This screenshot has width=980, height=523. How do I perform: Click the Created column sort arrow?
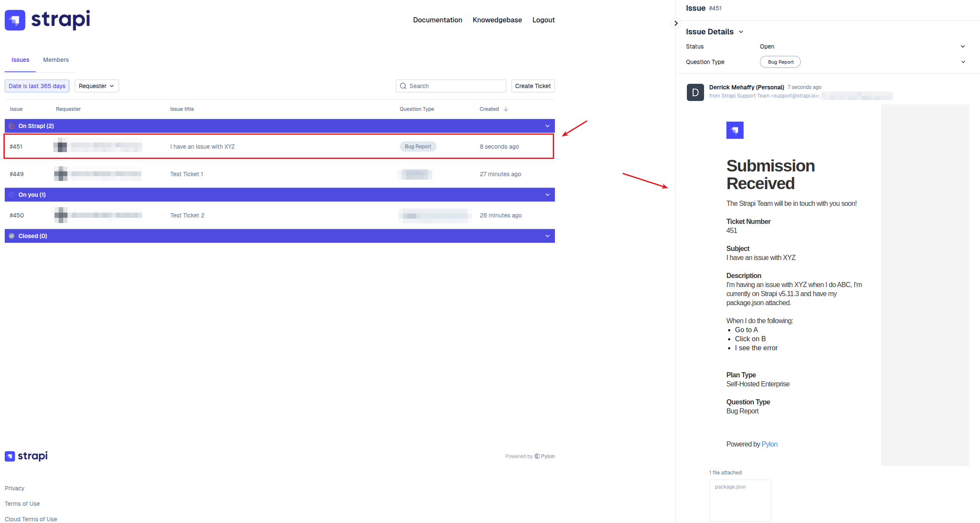(x=506, y=109)
